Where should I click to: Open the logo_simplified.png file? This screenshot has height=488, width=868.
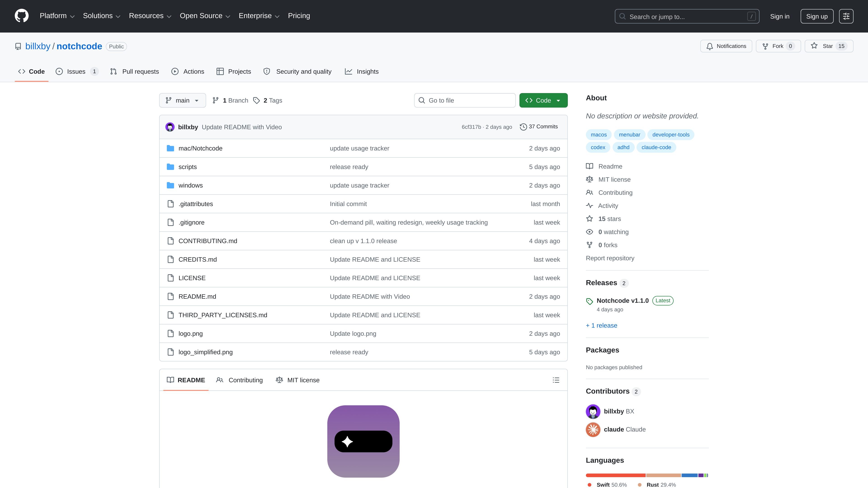[x=205, y=352]
